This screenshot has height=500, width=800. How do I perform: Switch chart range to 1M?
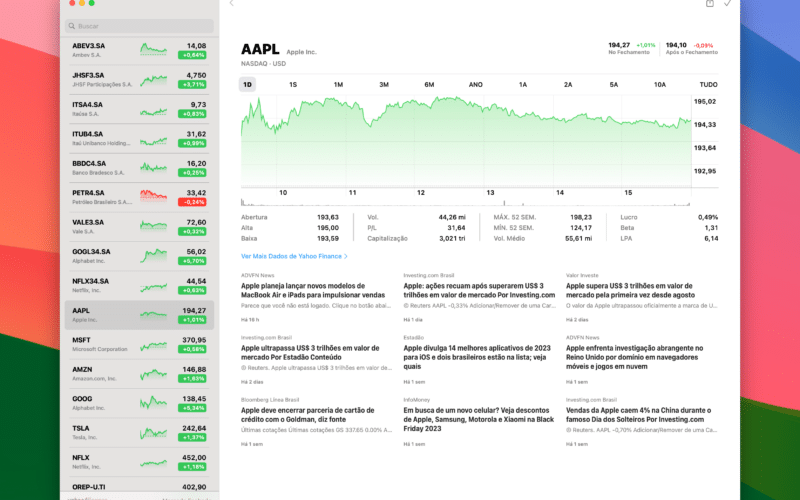pos(338,85)
